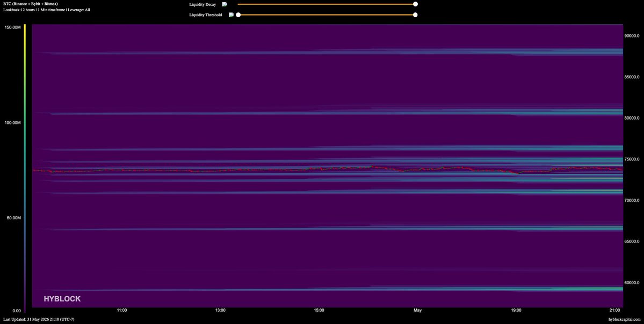Screen dimensions: 644x324
Task: Click the 90000.0 price axis label
Action: (632, 36)
